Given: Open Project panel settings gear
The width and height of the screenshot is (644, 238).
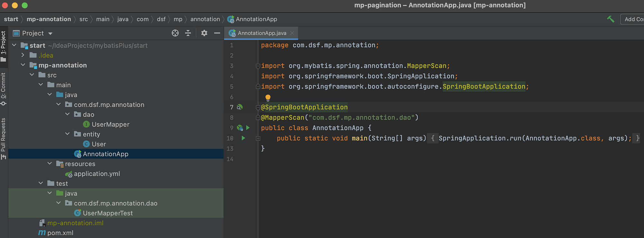Looking at the screenshot, I should point(204,33).
